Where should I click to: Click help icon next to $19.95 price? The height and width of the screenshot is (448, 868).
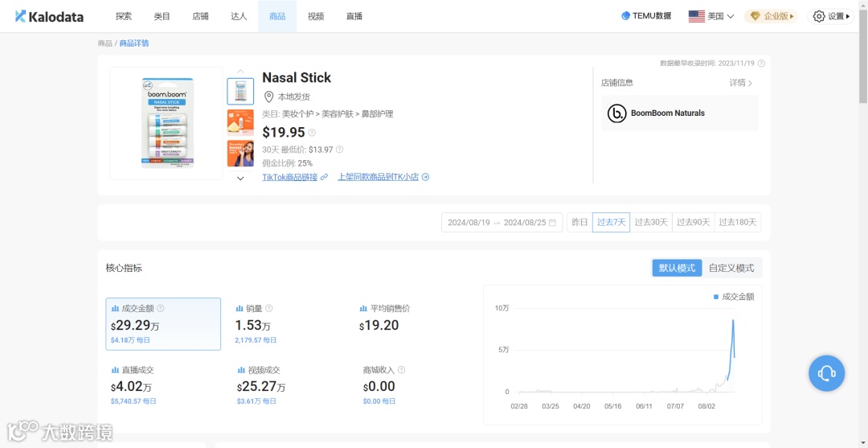[312, 133]
